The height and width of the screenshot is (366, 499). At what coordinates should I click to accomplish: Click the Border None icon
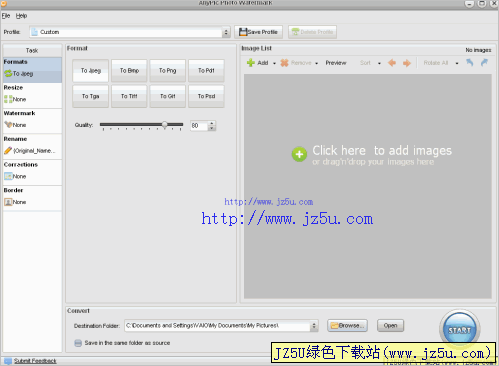pos(8,202)
